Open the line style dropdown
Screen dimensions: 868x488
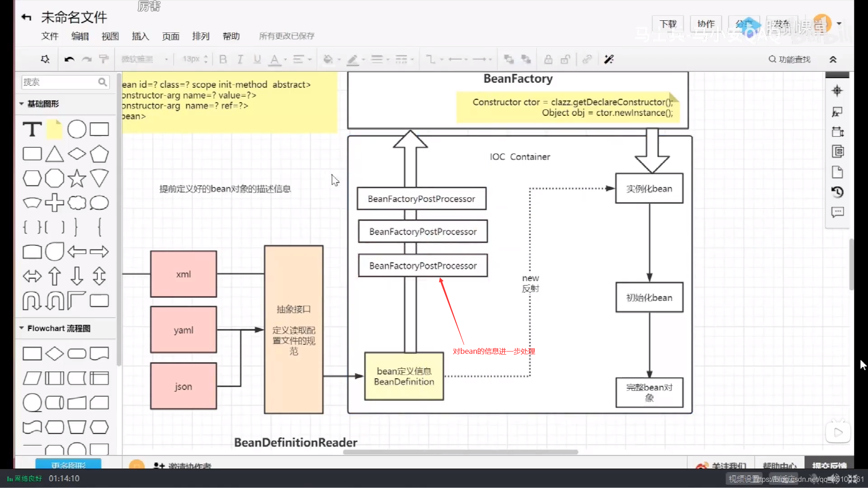(x=405, y=59)
